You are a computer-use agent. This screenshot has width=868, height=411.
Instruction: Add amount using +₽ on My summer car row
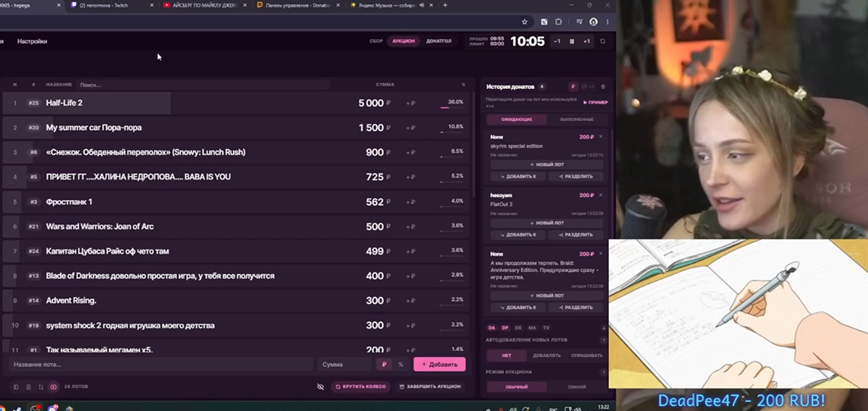[x=410, y=128]
